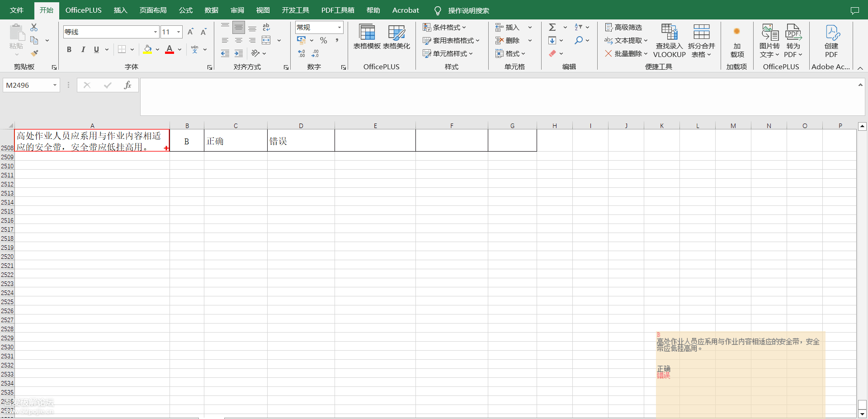The height and width of the screenshot is (419, 868).
Task: Click the Name Box showing M2496
Action: click(x=28, y=85)
